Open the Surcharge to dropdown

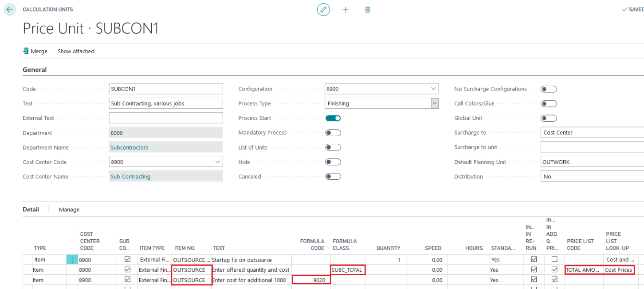592,133
